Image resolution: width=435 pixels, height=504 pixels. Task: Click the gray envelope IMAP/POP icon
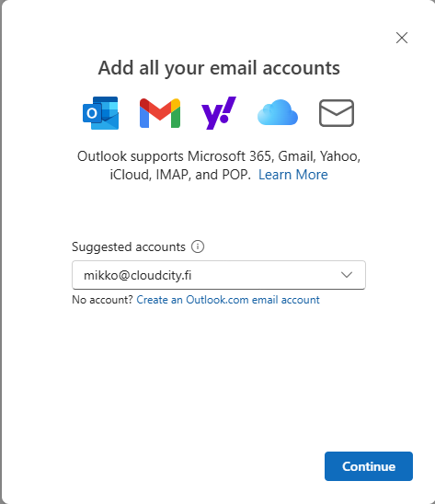pyautogui.click(x=337, y=113)
